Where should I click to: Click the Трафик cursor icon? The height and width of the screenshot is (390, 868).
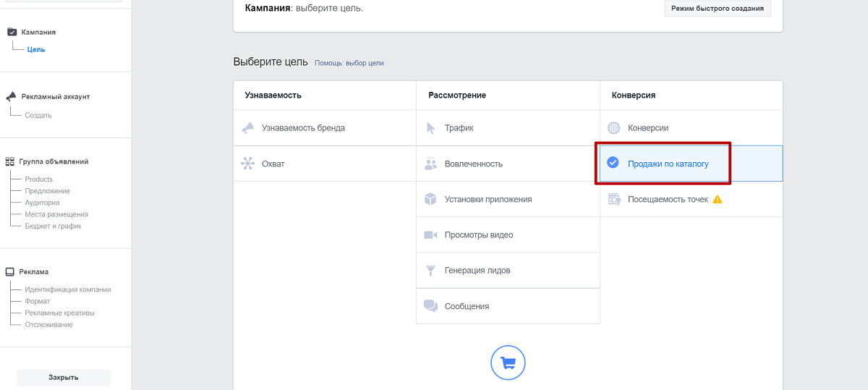430,128
